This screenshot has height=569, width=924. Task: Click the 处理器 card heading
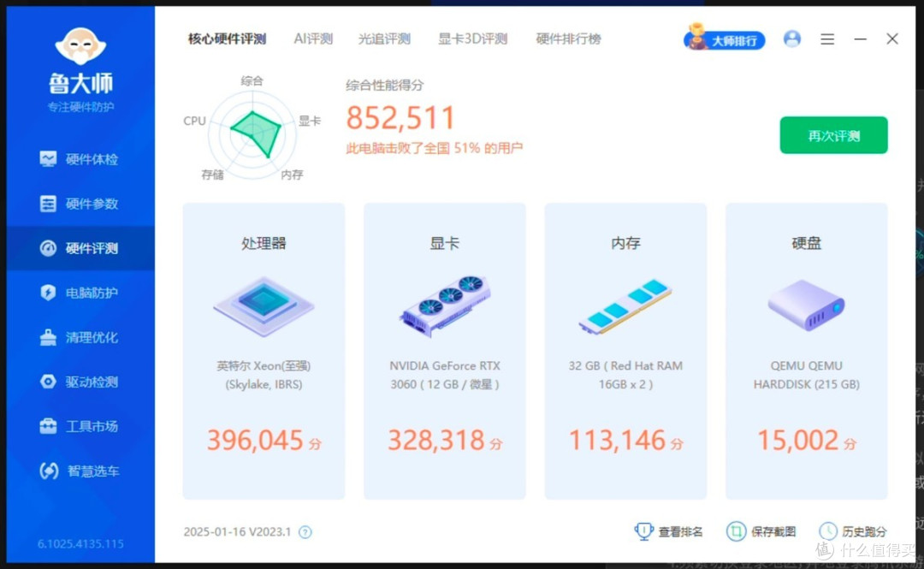pyautogui.click(x=264, y=243)
